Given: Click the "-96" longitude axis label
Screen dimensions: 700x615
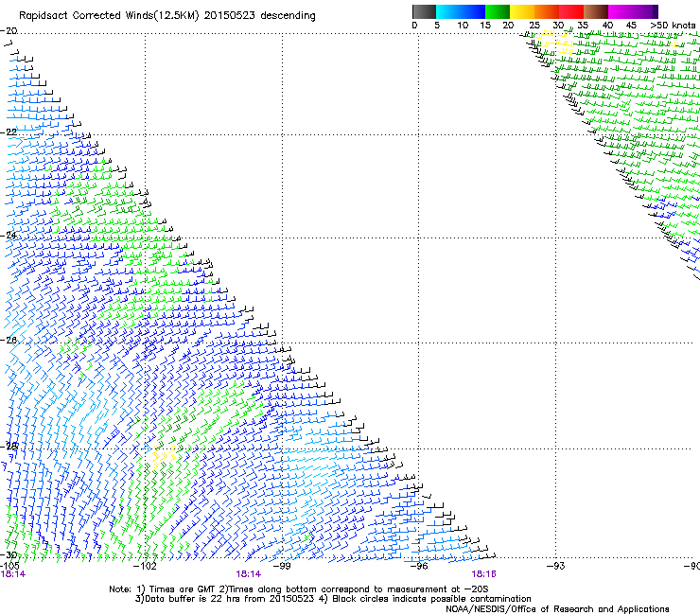Looking at the screenshot, I should point(418,567).
